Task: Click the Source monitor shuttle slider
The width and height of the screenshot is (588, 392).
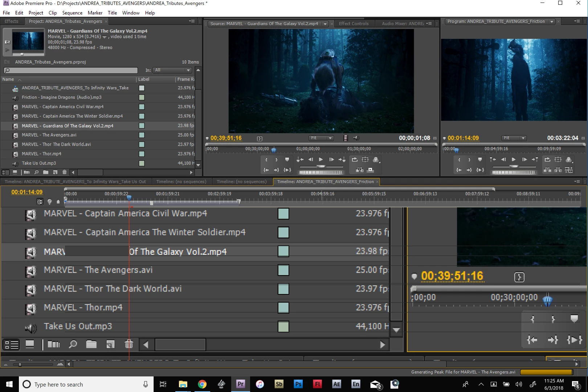Action: [321, 166]
